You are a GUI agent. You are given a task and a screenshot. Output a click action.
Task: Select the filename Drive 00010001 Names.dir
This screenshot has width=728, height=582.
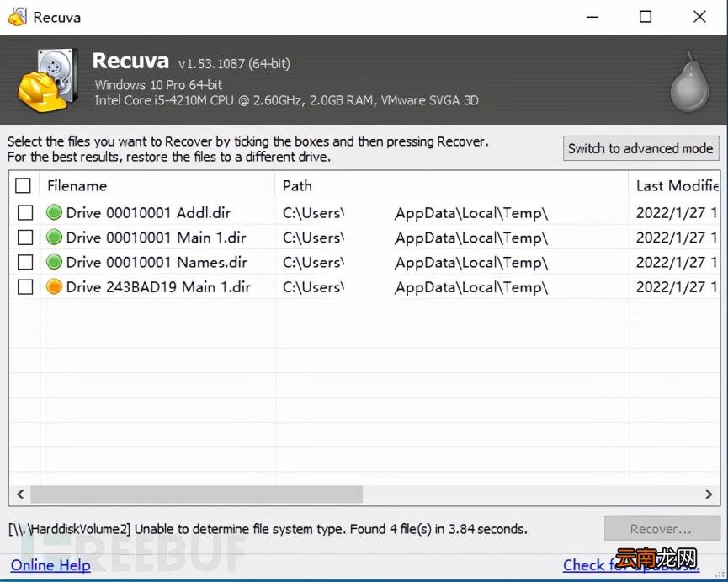click(157, 262)
